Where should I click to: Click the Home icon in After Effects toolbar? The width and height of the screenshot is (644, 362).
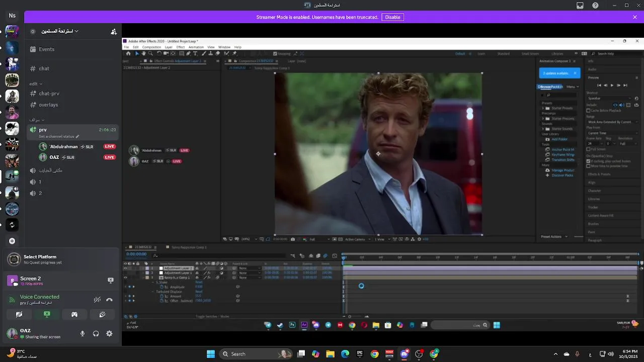(x=128, y=53)
